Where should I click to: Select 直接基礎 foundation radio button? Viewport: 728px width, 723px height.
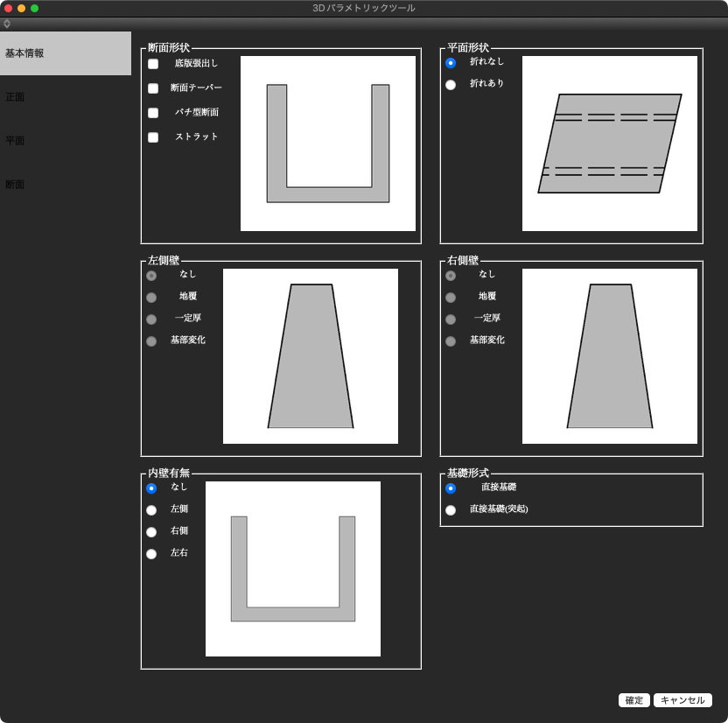click(x=451, y=488)
